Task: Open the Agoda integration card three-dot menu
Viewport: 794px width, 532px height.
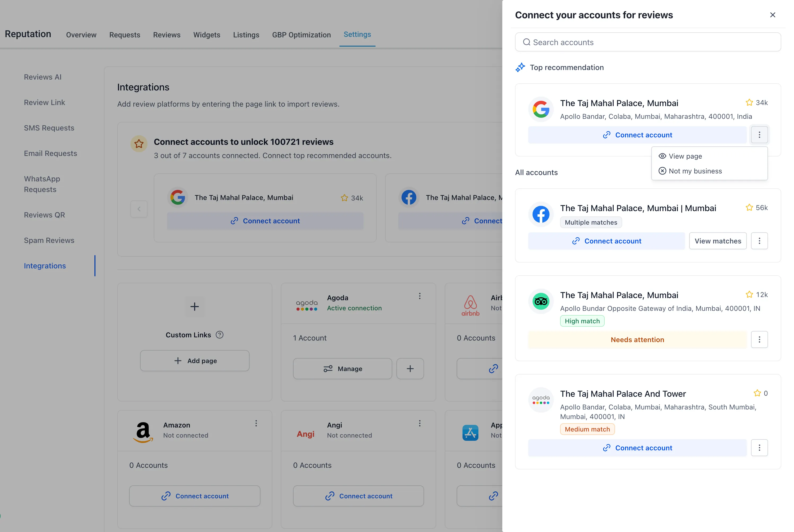Action: coord(420,296)
